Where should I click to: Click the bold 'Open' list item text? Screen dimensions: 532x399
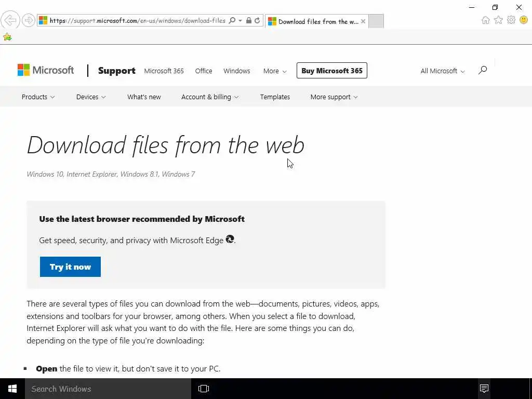tap(46, 369)
